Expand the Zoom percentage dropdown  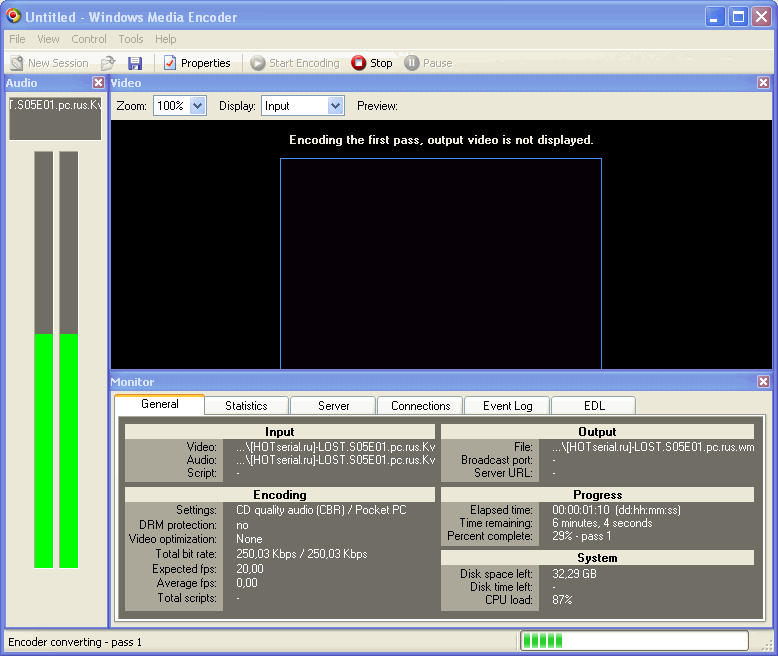click(x=197, y=106)
